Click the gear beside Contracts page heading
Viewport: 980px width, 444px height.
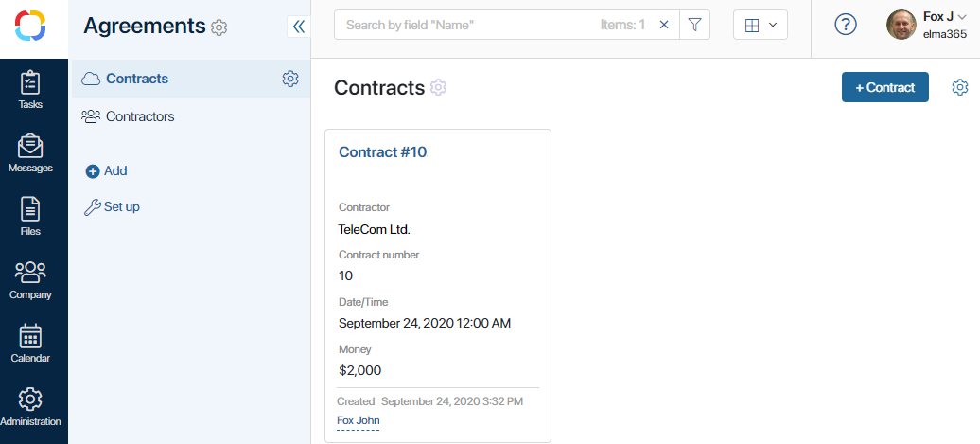[438, 87]
